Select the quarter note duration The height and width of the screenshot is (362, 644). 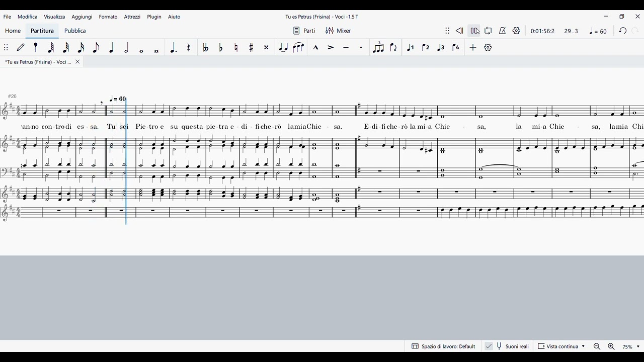coord(111,47)
